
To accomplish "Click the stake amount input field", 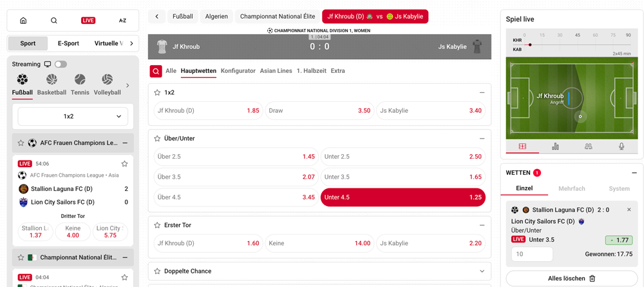I will (x=532, y=254).
